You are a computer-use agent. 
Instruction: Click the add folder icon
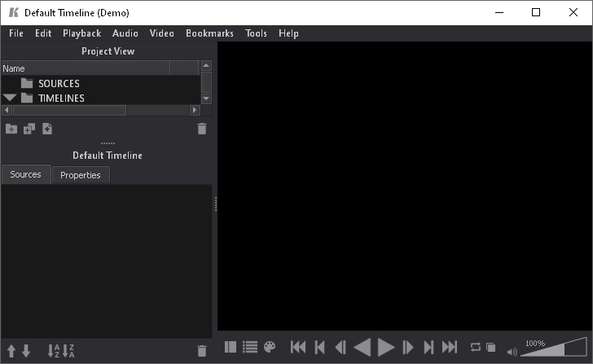(11, 129)
